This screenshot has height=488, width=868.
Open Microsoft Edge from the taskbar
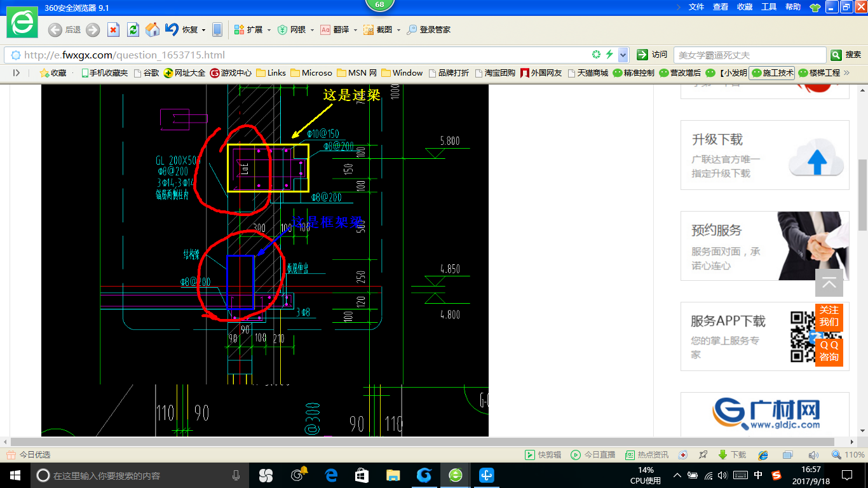coord(331,475)
